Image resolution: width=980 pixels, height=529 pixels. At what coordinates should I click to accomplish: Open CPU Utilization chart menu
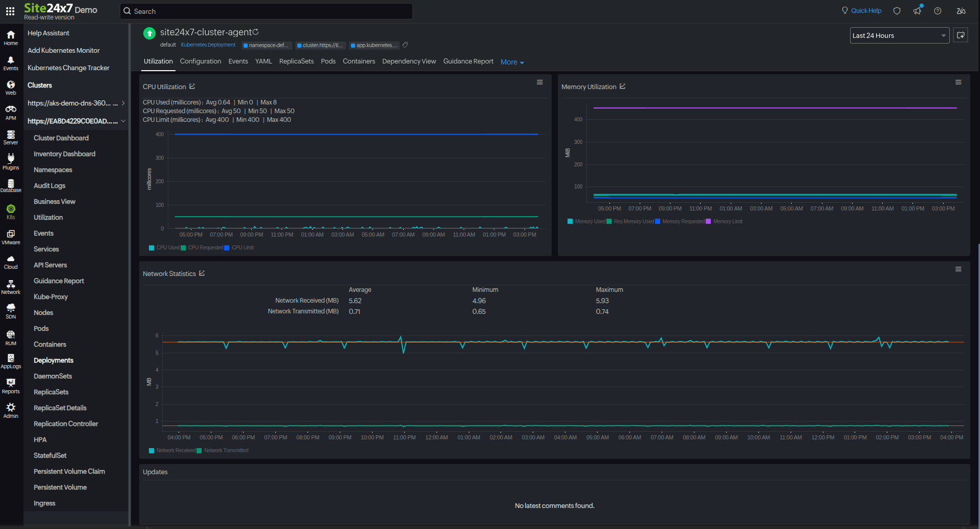pyautogui.click(x=539, y=82)
